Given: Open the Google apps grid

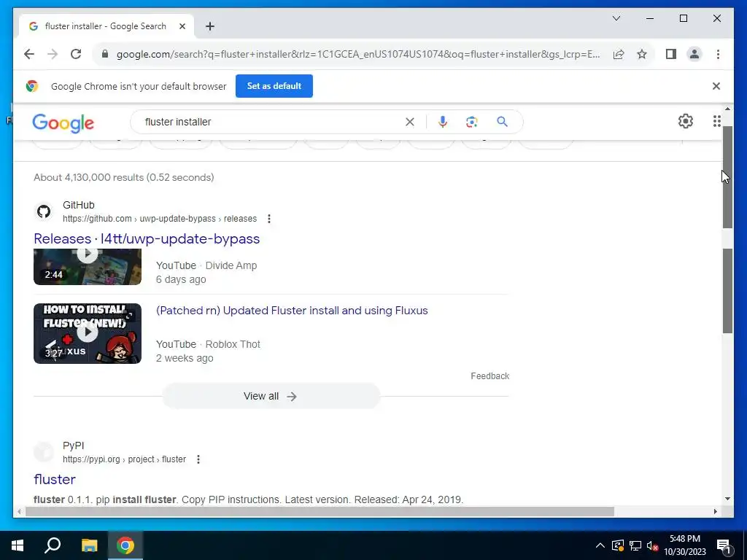Looking at the screenshot, I should 716,121.
